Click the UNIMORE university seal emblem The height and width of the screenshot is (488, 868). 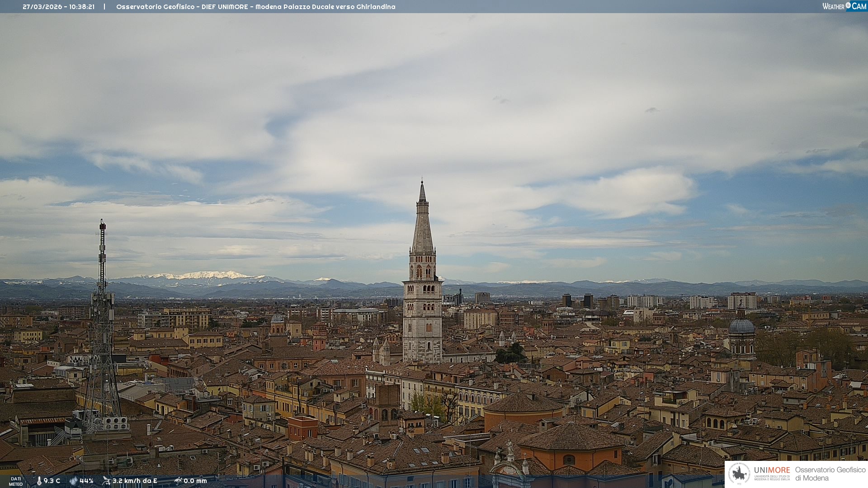pos(739,474)
